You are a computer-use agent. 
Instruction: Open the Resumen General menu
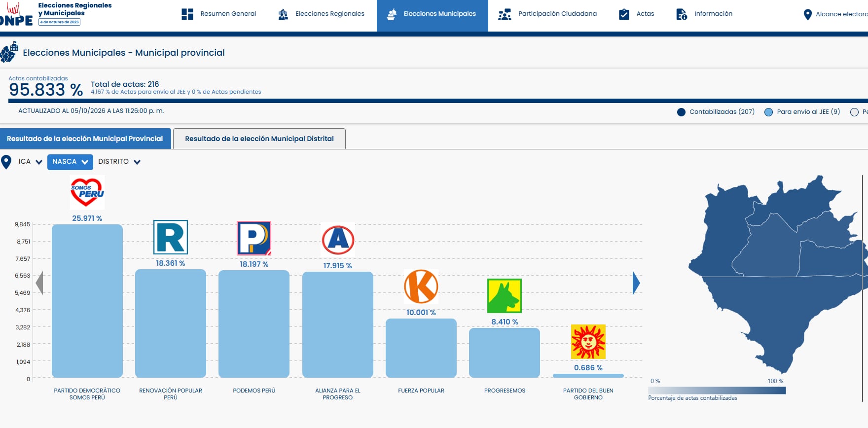click(x=219, y=14)
